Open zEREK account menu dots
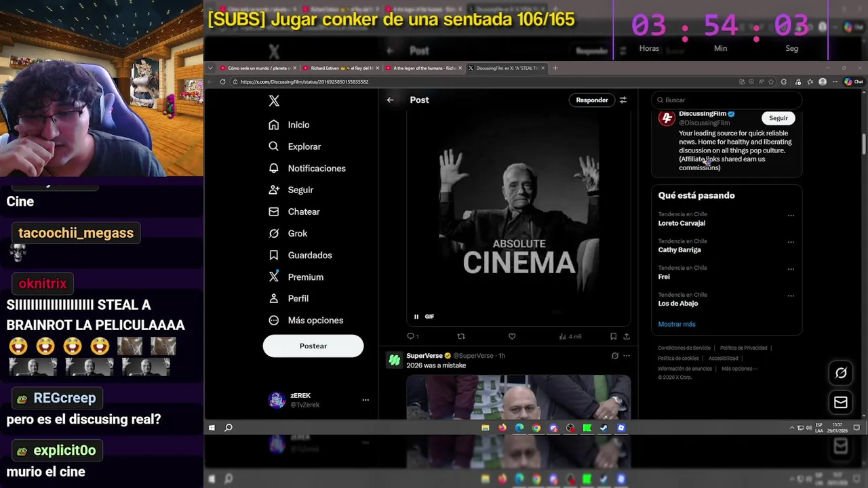The width and height of the screenshot is (868, 488). (366, 400)
